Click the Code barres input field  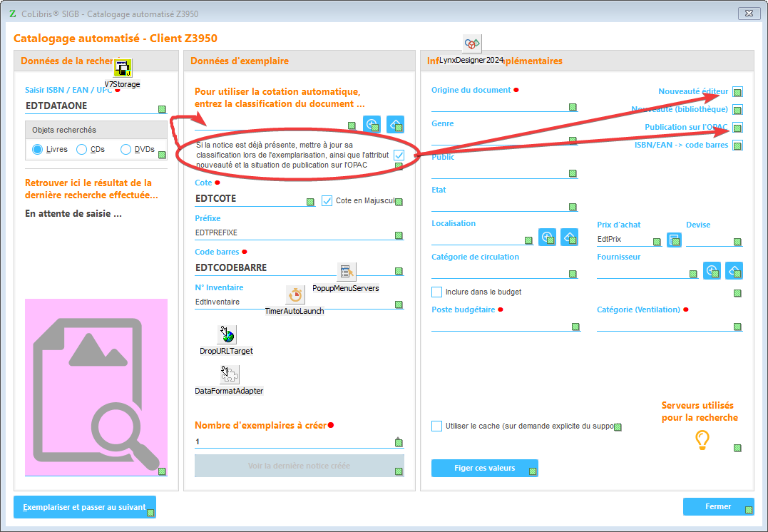click(292, 268)
